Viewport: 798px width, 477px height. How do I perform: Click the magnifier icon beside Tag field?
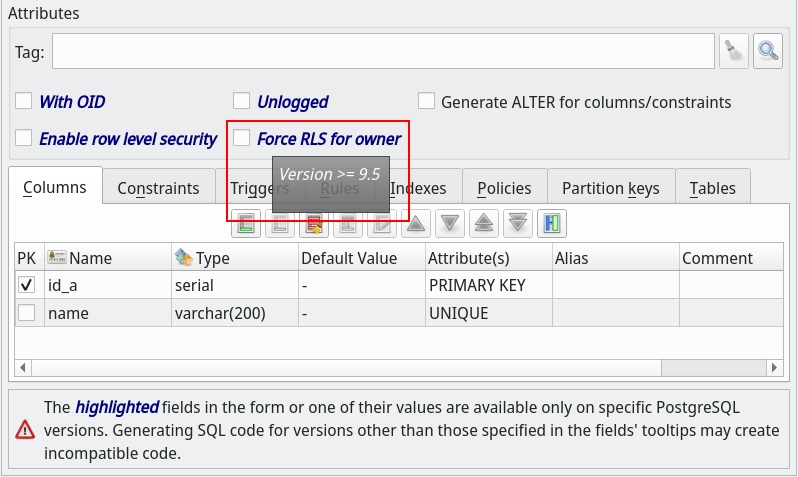tap(767, 51)
